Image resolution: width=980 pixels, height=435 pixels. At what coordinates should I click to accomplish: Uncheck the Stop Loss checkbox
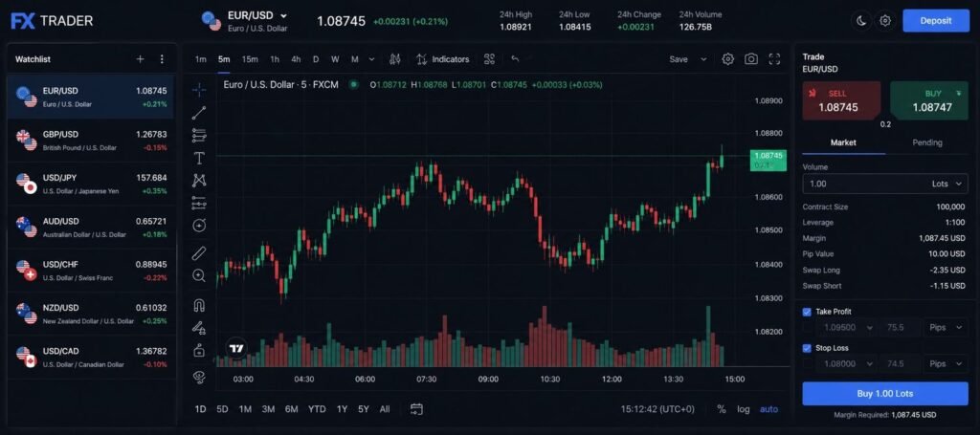point(807,348)
